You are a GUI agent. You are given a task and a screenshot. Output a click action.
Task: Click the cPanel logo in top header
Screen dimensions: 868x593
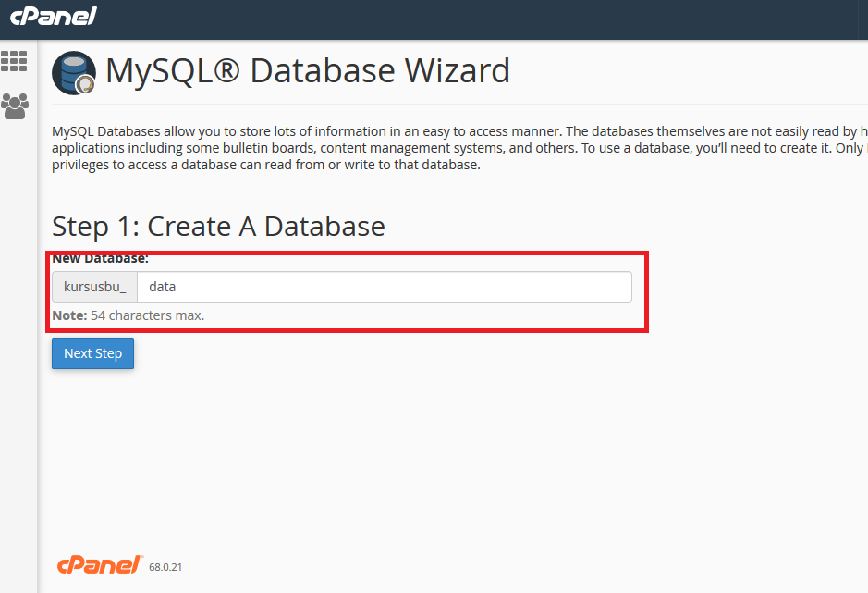pyautogui.click(x=53, y=17)
